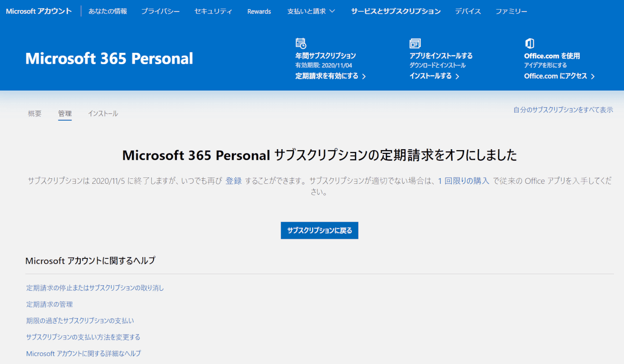
Task: Click the アプリをインストールする heading text
Action: click(441, 56)
